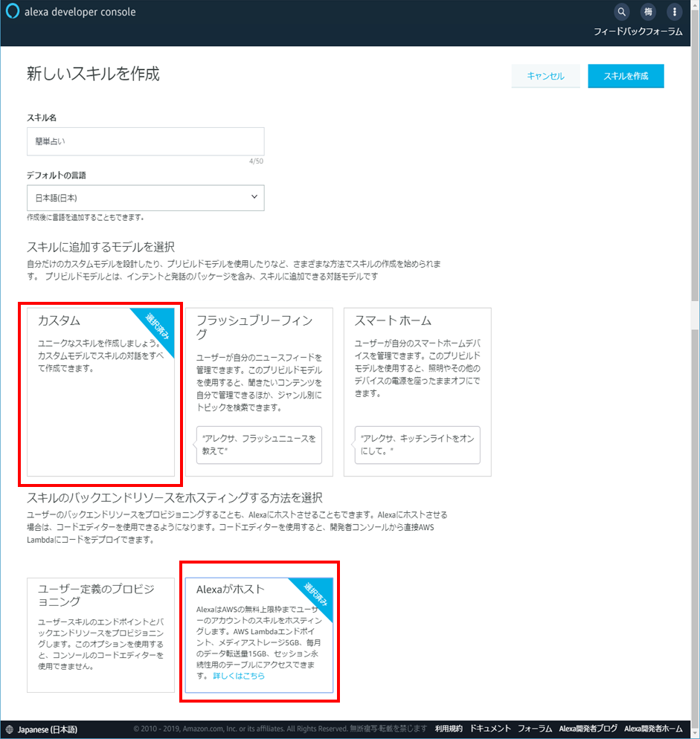
Task: Click the globe language icon in footer
Action: pyautogui.click(x=9, y=729)
